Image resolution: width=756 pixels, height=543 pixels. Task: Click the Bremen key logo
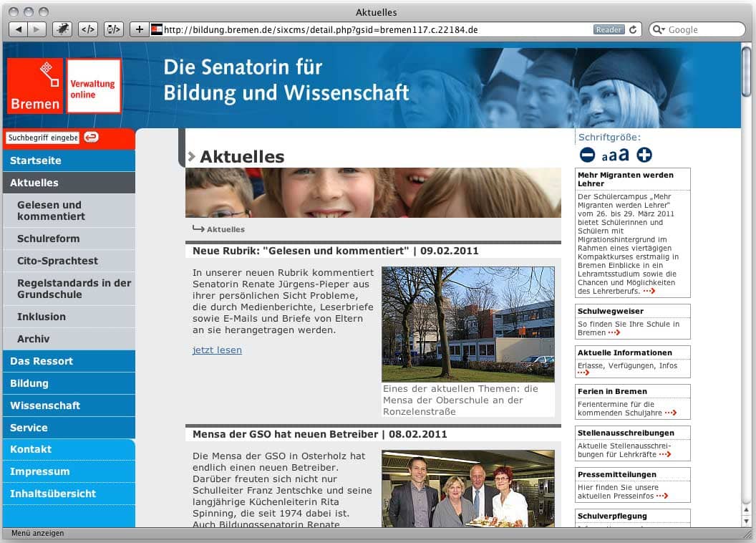tap(34, 86)
